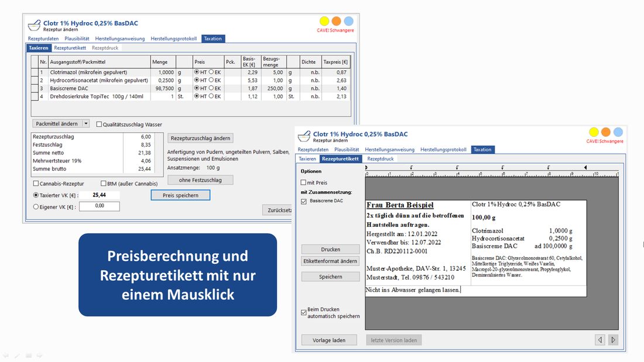Toggle Beim Drucken automatisch speichern

(x=303, y=313)
